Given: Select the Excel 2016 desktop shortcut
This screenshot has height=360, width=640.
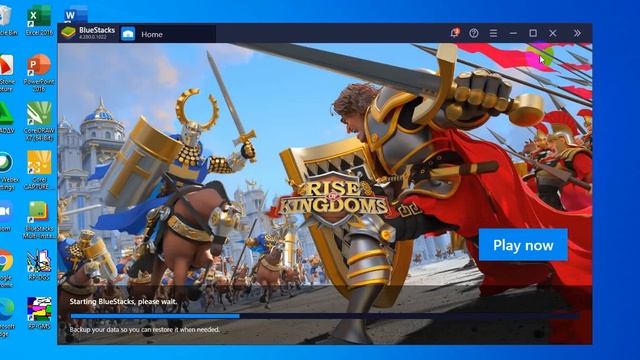Looking at the screenshot, I should pyautogui.click(x=39, y=20).
